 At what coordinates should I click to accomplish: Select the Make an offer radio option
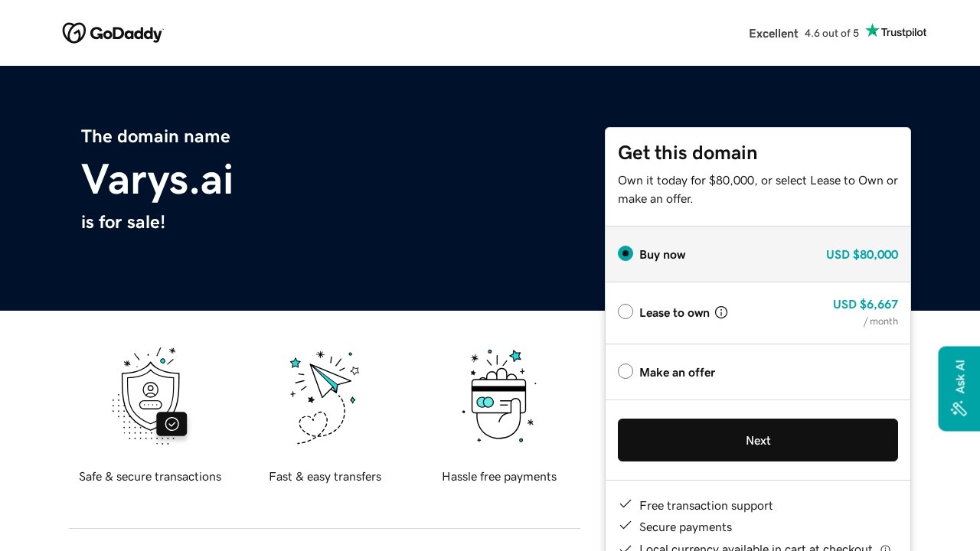(626, 371)
